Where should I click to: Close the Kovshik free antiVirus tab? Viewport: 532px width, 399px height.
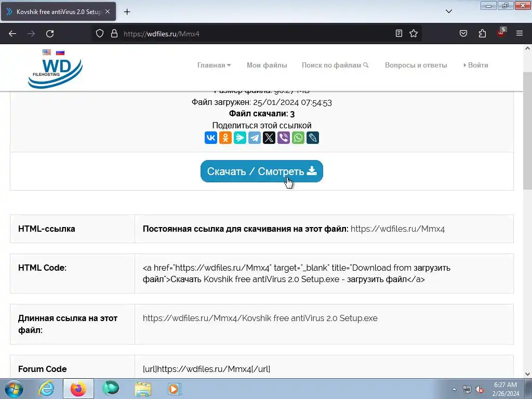108,11
